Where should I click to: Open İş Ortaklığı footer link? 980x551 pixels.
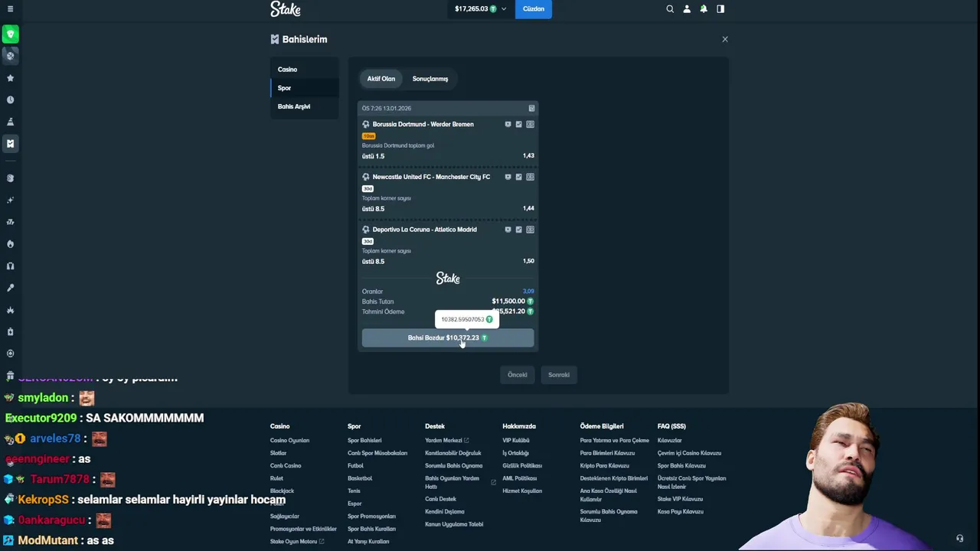516,453
